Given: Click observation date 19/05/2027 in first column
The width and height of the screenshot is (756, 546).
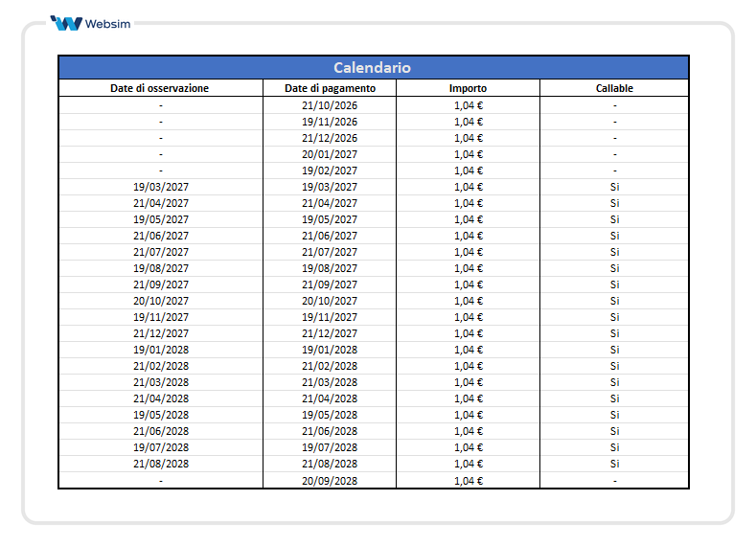Looking at the screenshot, I should (161, 219).
